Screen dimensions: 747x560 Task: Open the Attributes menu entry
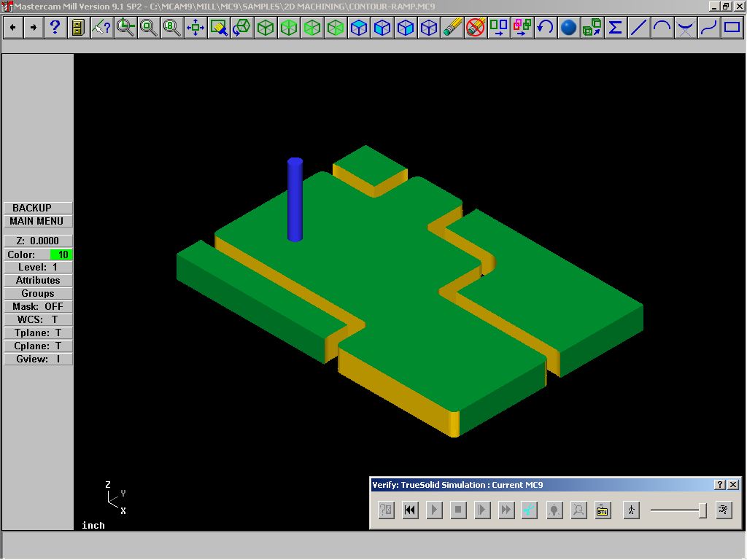point(38,281)
